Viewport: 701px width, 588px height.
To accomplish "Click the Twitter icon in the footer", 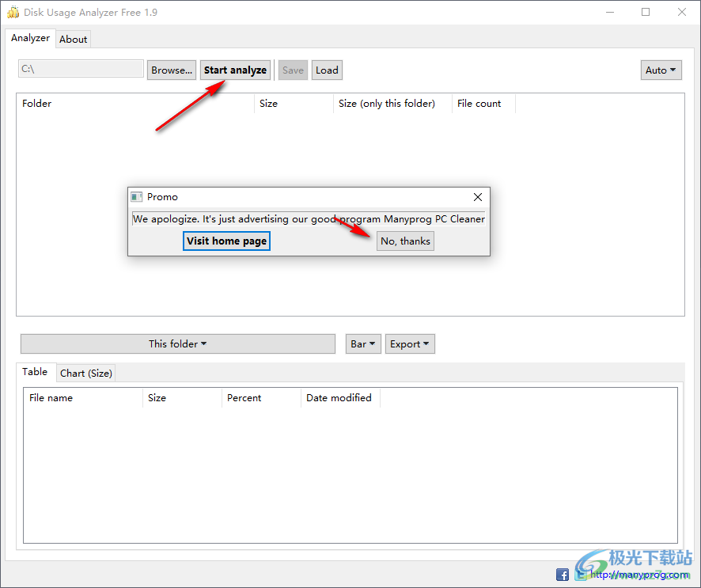I will tap(581, 575).
